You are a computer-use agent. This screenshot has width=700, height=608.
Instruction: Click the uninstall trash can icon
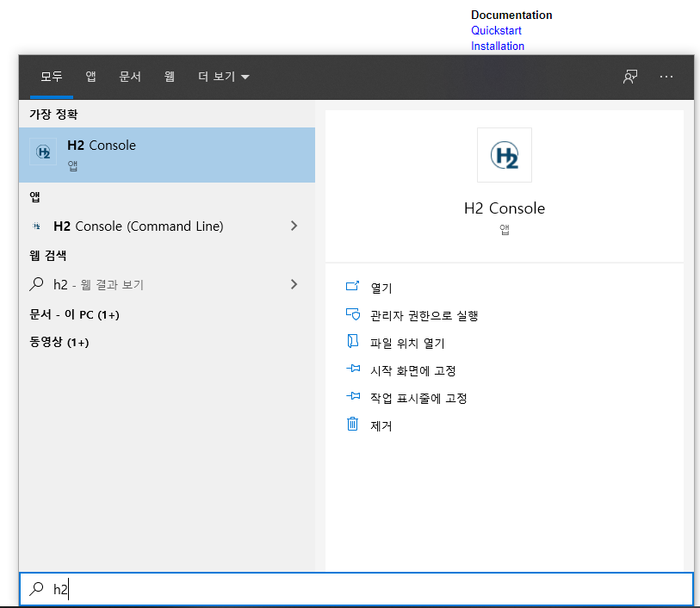tap(352, 424)
